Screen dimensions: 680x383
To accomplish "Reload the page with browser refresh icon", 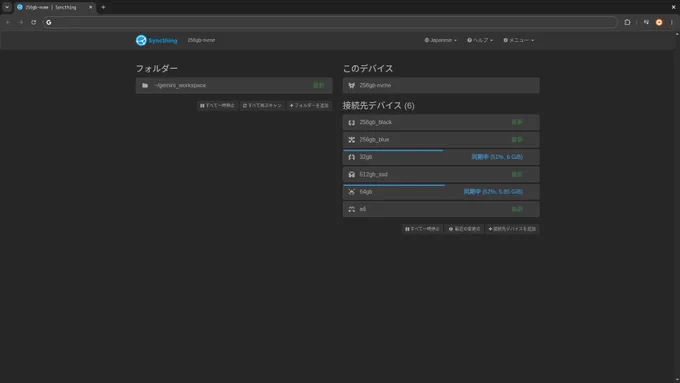I will click(33, 22).
